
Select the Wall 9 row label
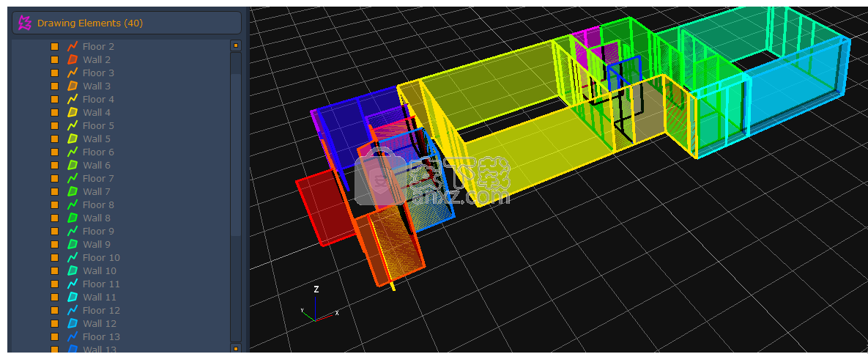coord(97,244)
